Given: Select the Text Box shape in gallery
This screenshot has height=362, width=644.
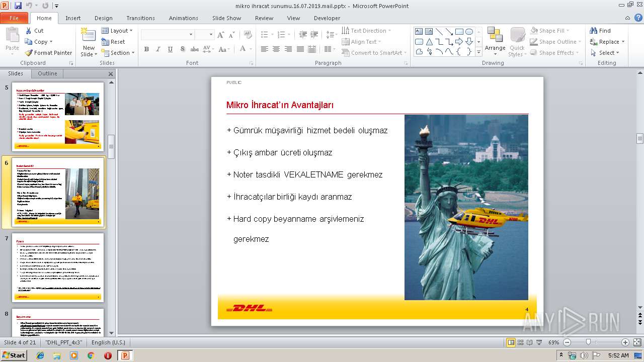Looking at the screenshot, I should [x=419, y=32].
